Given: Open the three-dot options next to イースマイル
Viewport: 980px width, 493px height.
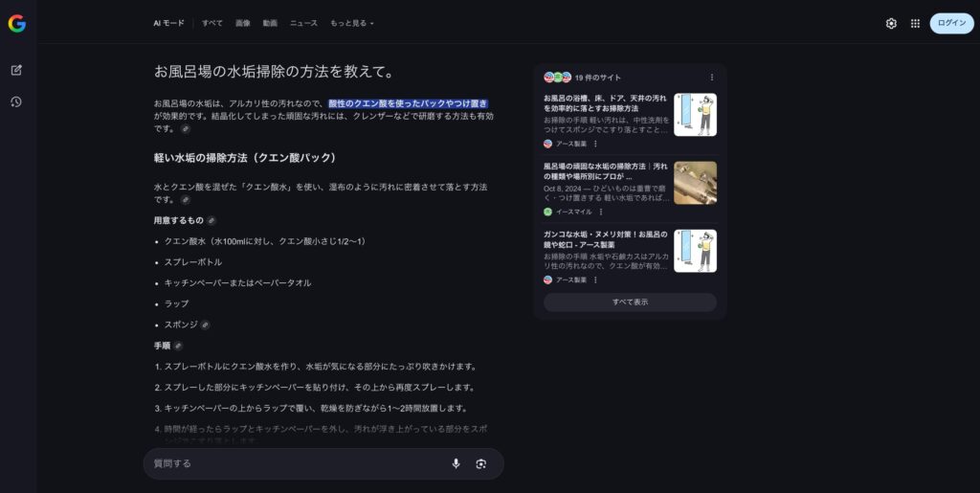Looking at the screenshot, I should coord(601,212).
